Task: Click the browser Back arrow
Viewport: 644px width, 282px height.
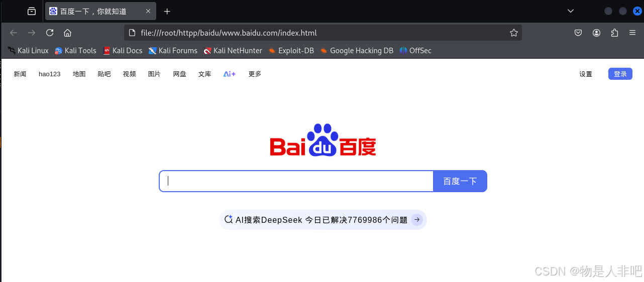Action: 14,33
